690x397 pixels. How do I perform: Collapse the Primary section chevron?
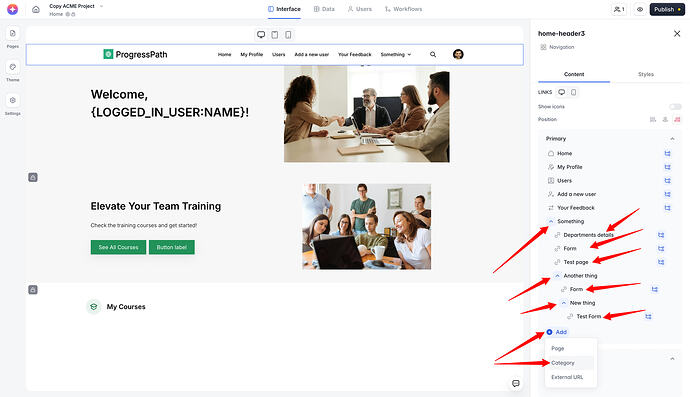click(x=672, y=139)
